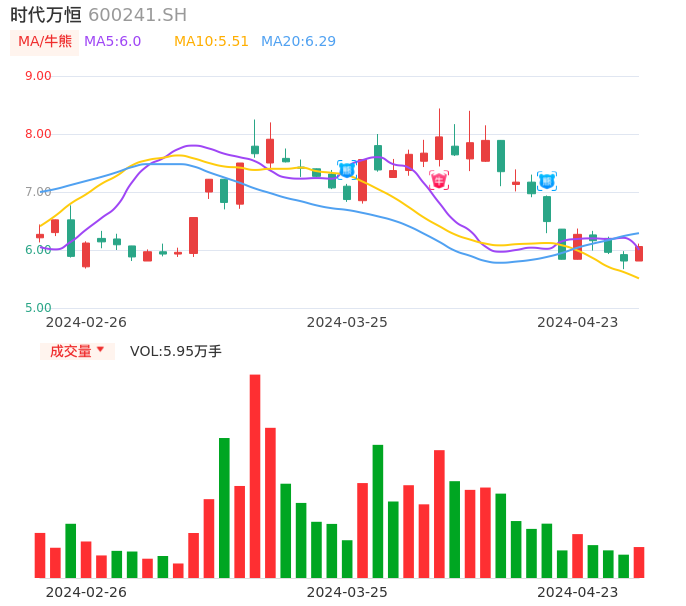Toggle the MA10 moving average legend
The image size is (686, 606).
click(211, 41)
